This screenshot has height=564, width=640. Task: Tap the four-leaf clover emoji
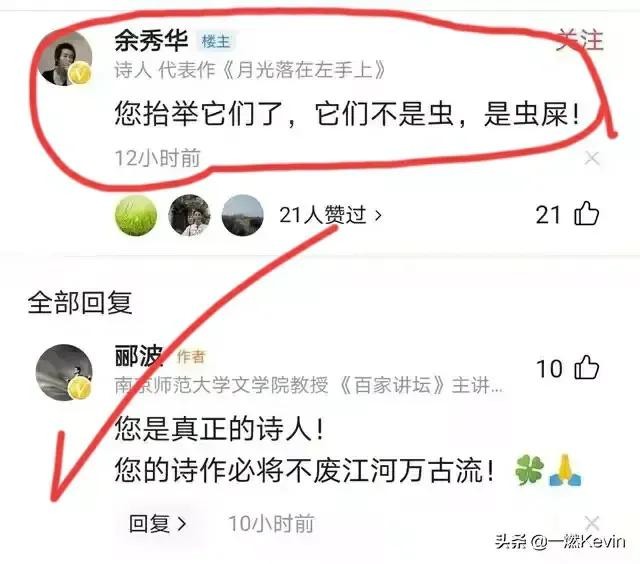tap(529, 470)
